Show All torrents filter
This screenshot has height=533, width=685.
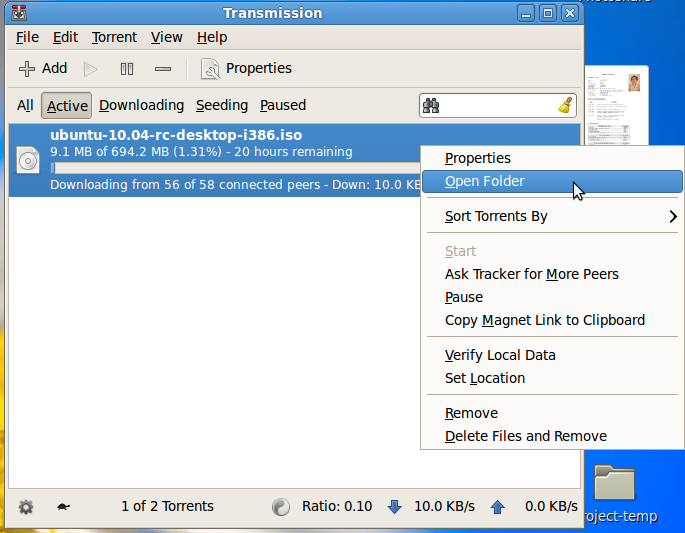coord(25,105)
